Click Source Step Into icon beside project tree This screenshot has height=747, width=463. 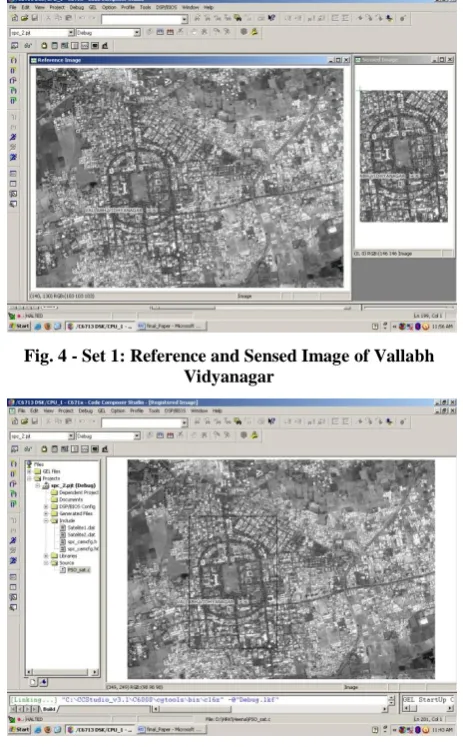coord(13,464)
